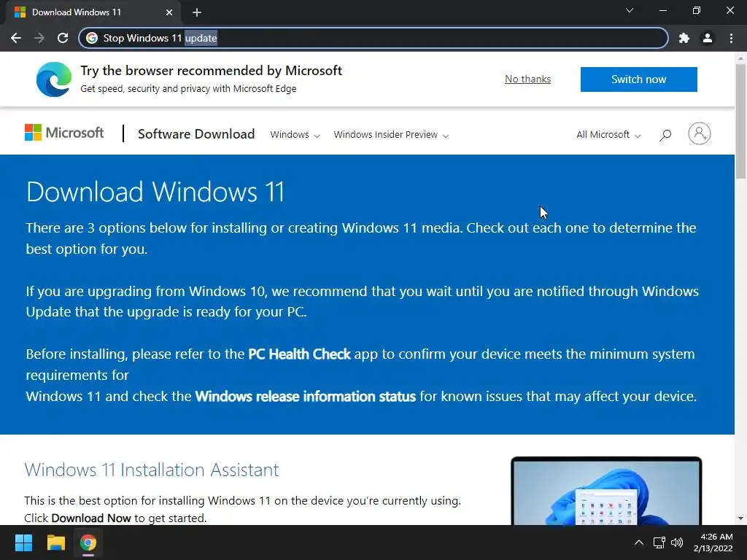Open the Chrome three-dot menu

pyautogui.click(x=731, y=38)
